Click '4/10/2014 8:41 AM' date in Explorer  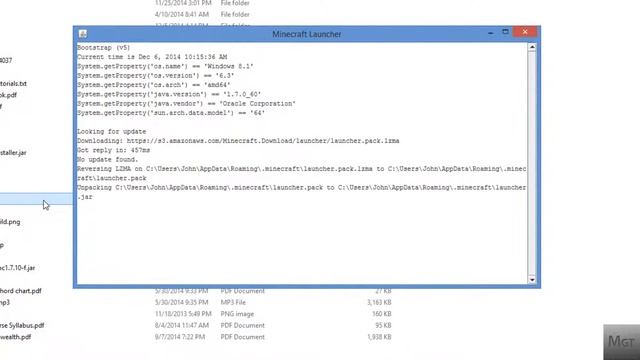[x=182, y=15]
